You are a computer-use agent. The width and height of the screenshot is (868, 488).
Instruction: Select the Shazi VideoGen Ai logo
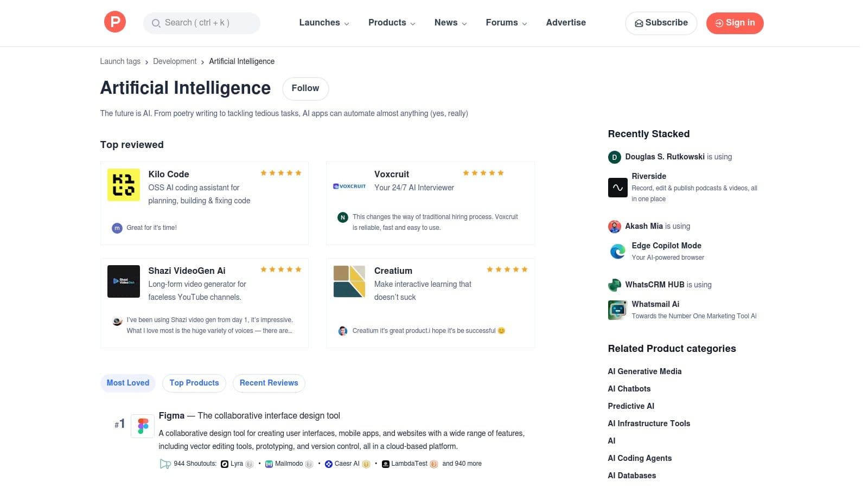(x=123, y=281)
